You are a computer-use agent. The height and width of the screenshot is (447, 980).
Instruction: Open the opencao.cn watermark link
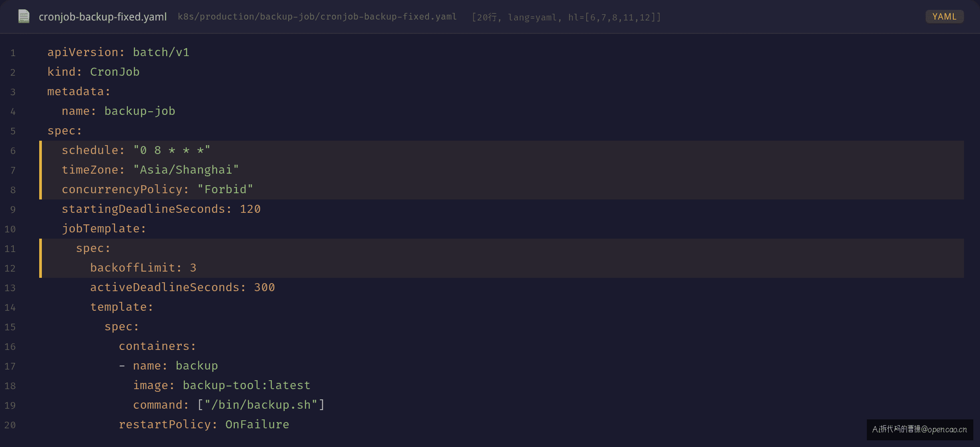pyautogui.click(x=920, y=430)
